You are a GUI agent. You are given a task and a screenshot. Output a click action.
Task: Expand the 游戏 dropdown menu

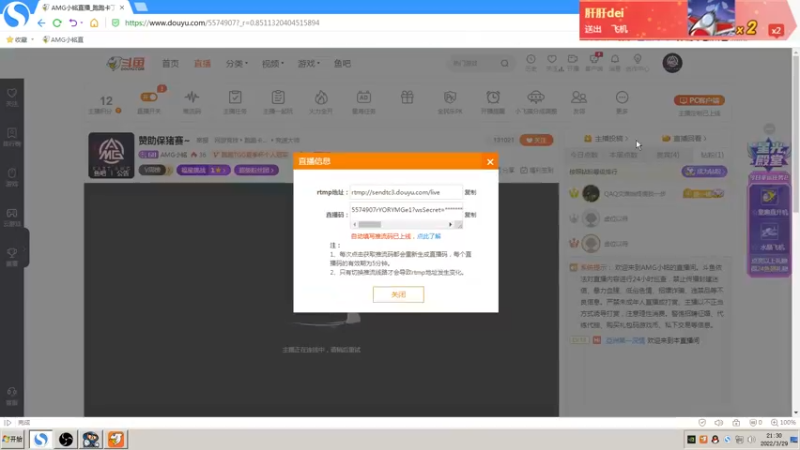click(308, 64)
